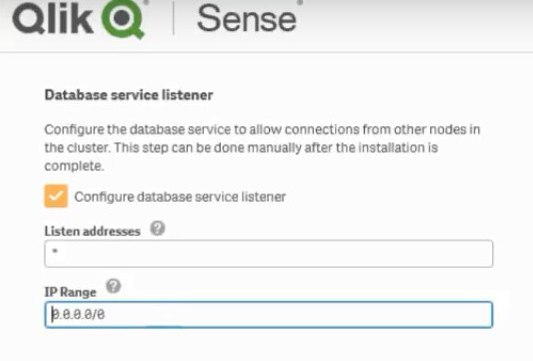
Task: Click the asterisk value in Listen addresses
Action: [x=55, y=252]
